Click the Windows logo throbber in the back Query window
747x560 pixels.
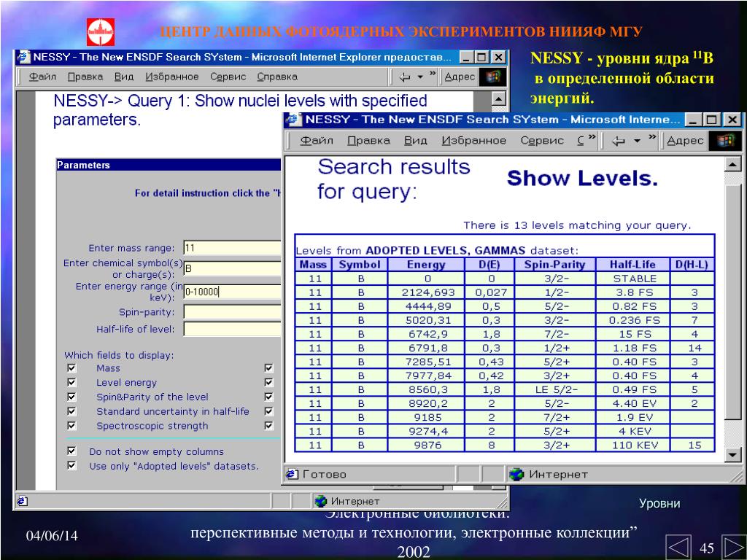click(492, 77)
